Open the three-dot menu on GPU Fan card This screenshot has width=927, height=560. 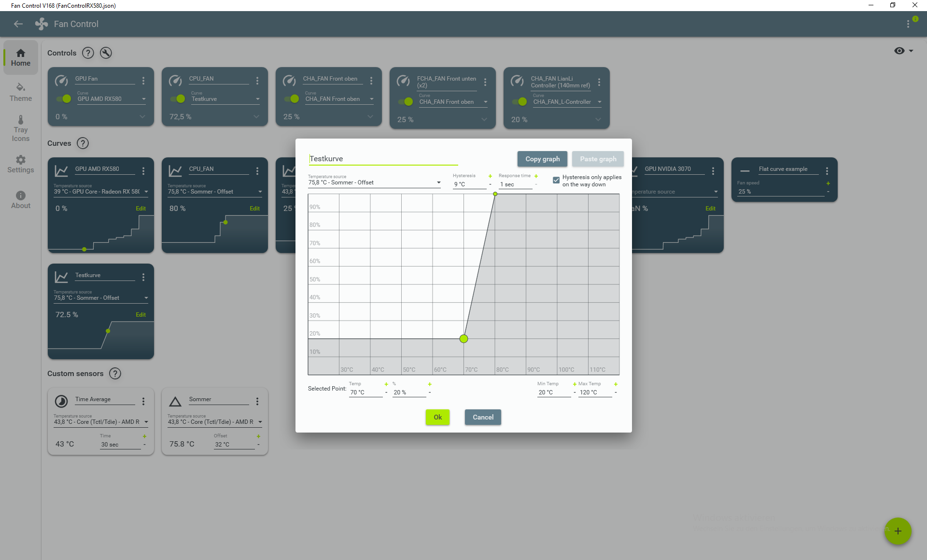[x=143, y=81]
